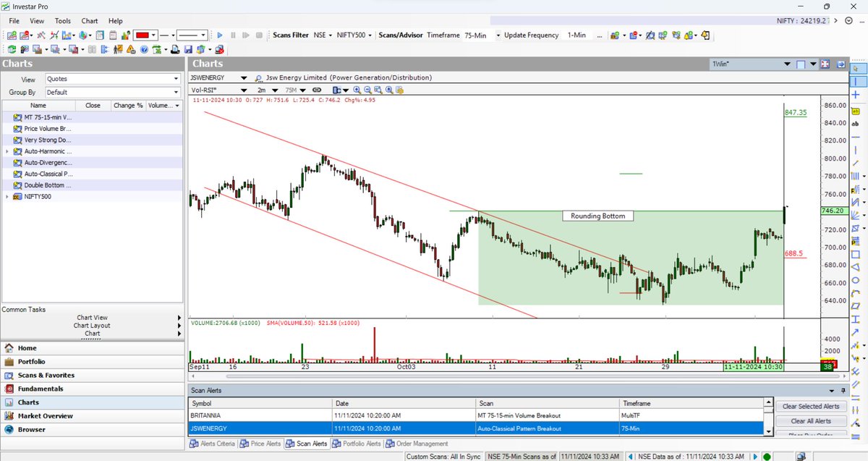
Task: Click the exit door icon in scan toolbar
Action: click(705, 35)
